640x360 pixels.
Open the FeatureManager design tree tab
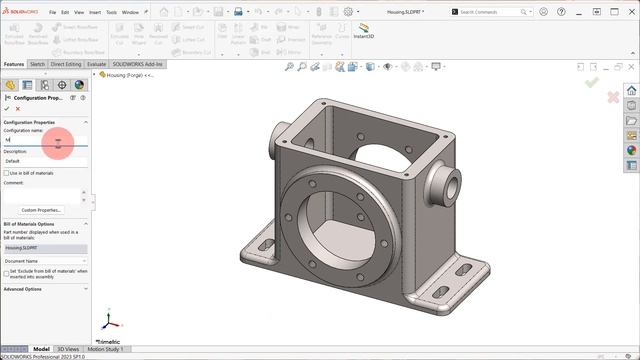pyautogui.click(x=10, y=85)
